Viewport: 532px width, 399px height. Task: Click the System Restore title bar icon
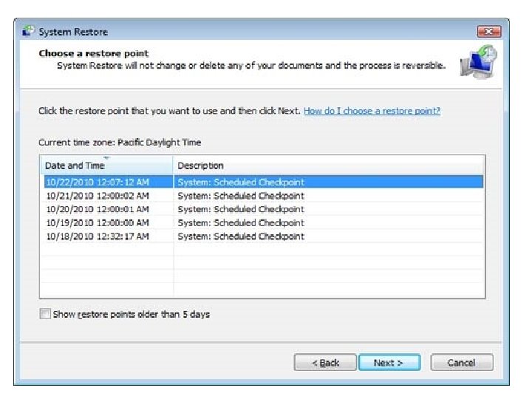(28, 31)
